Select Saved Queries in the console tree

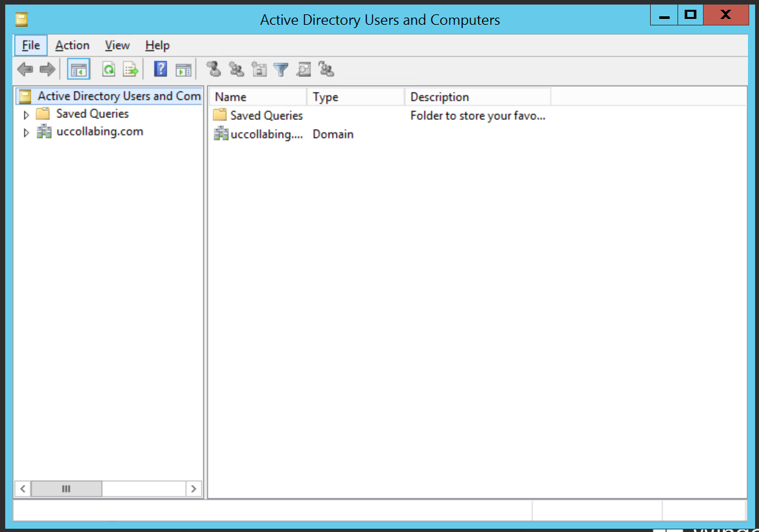click(x=93, y=113)
